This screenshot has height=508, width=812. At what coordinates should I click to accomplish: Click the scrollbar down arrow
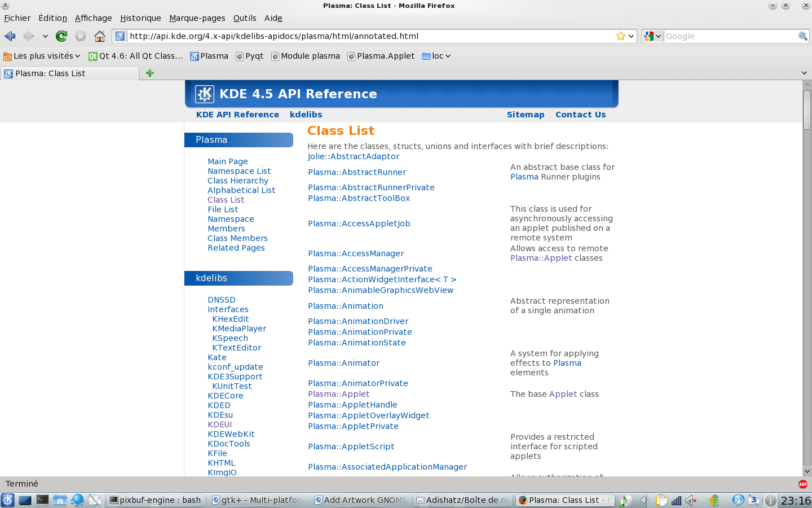click(807, 471)
